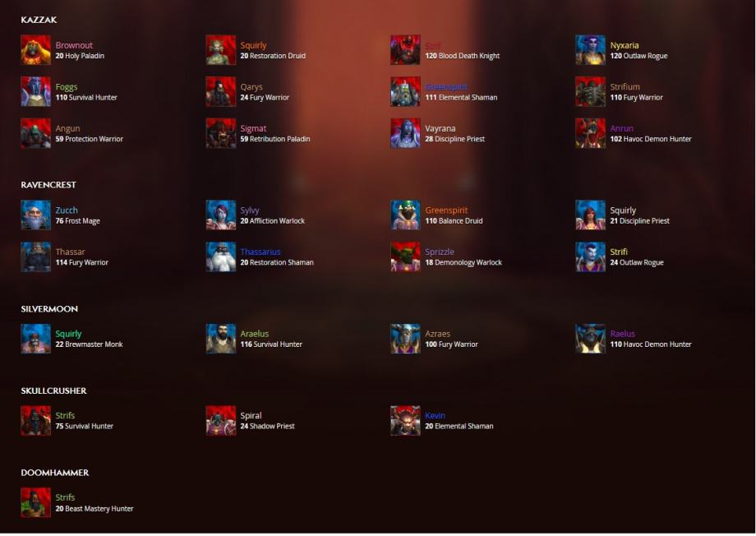Open the 111 Elemental Shaman's avatar
This screenshot has width=756, height=536.
click(x=405, y=92)
